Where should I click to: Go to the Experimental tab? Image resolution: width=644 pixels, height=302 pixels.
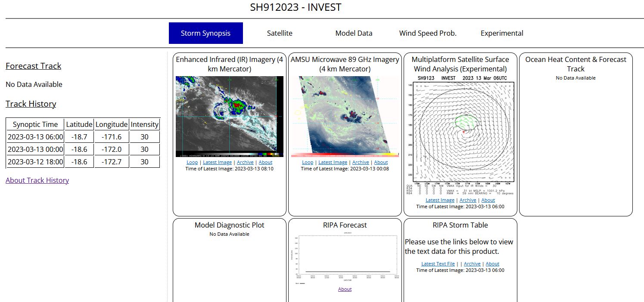click(502, 33)
